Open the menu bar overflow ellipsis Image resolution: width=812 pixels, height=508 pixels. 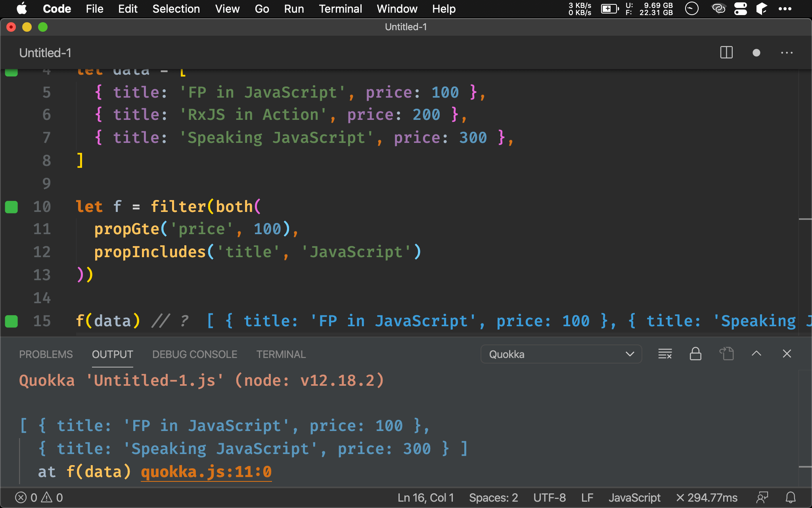(x=785, y=9)
